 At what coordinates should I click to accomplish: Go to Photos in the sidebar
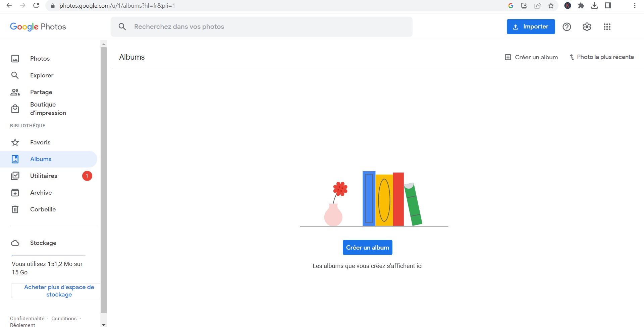coord(40,59)
